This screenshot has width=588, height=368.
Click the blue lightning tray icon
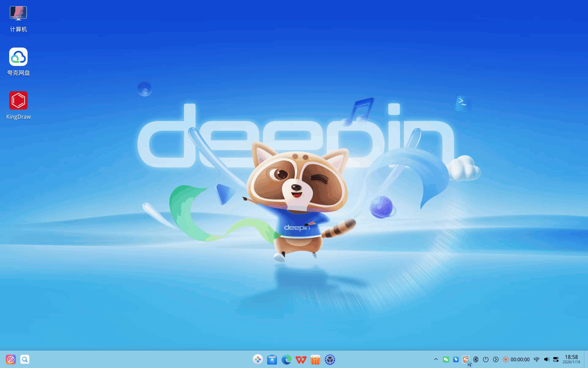click(x=456, y=359)
